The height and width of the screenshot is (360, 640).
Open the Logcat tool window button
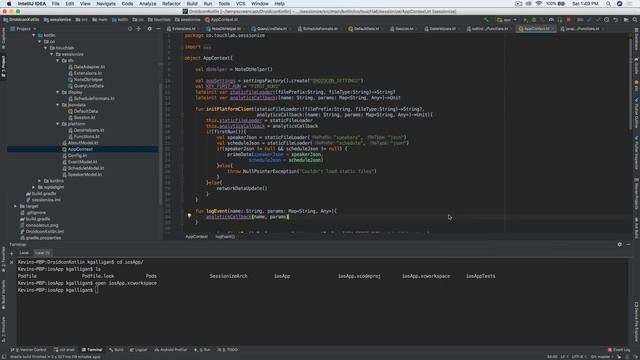(x=138, y=350)
